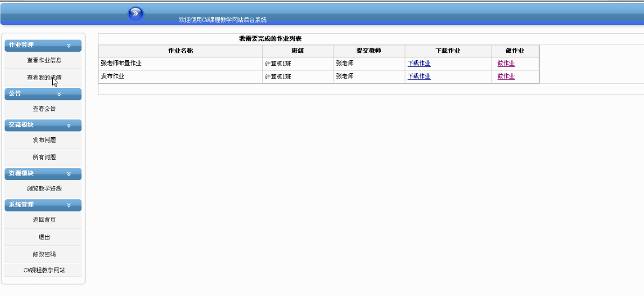Open 查看作业信息 in sidebar
Image resolution: width=644 pixels, height=296 pixels.
click(x=44, y=60)
